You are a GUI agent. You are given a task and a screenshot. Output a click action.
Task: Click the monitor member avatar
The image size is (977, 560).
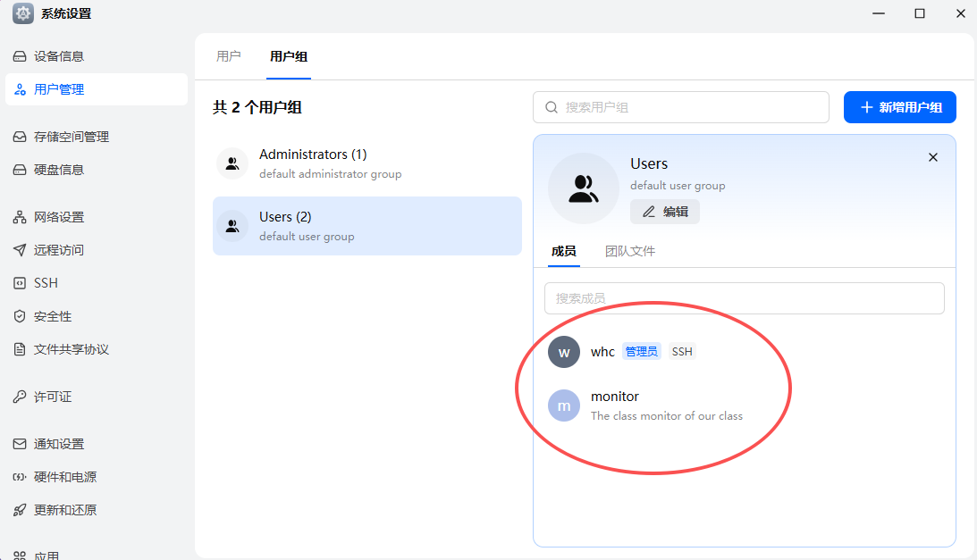point(564,405)
